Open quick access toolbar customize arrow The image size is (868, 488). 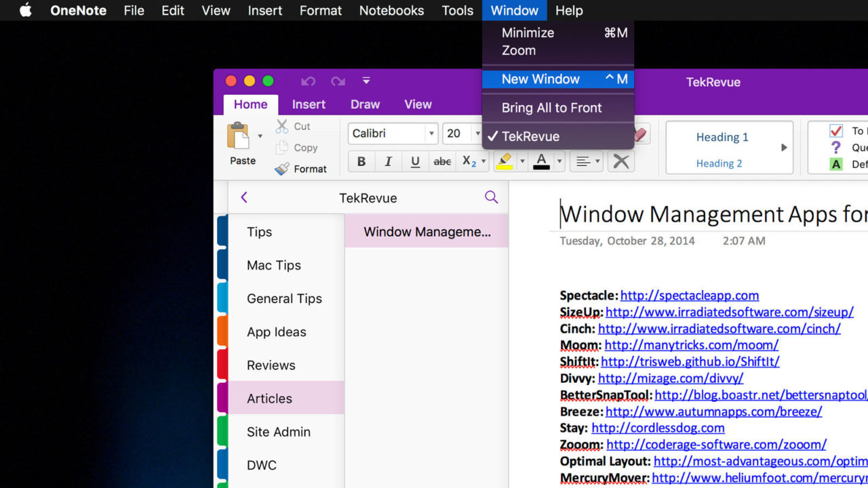366,81
